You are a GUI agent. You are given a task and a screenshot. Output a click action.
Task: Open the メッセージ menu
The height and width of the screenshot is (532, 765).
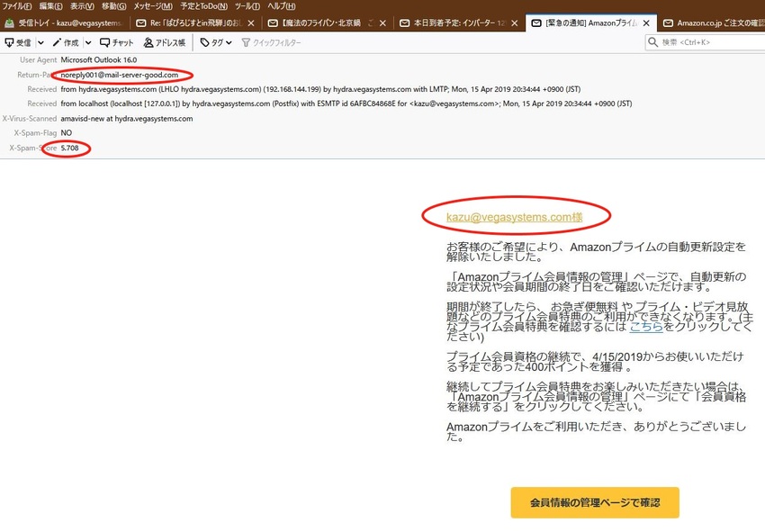pos(153,6)
